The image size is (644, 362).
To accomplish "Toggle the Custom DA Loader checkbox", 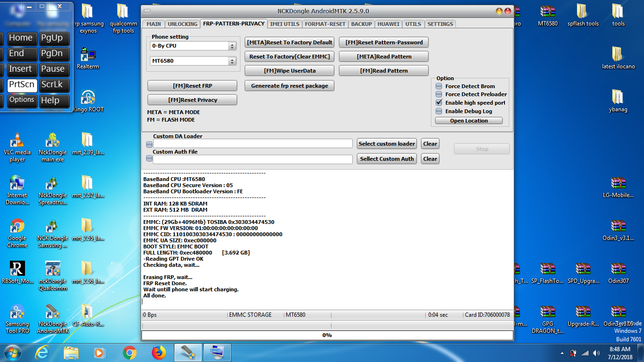I will (149, 144).
